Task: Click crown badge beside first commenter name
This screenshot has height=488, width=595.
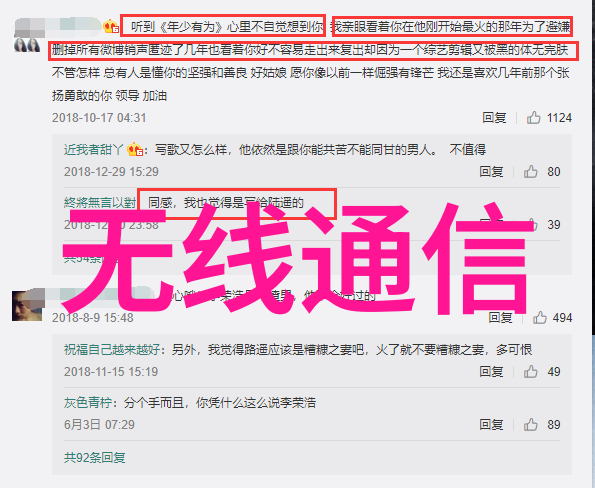Action: click(x=111, y=27)
